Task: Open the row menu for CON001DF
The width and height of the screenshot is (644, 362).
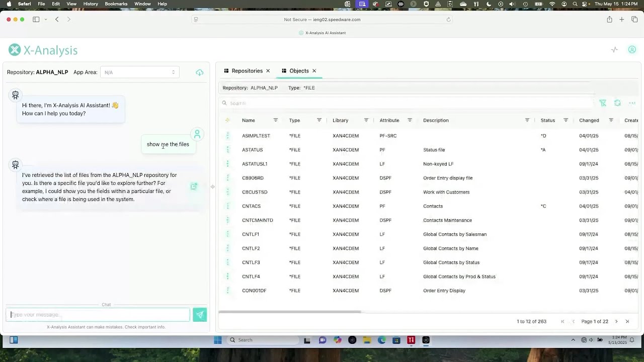Action: tap(227, 291)
